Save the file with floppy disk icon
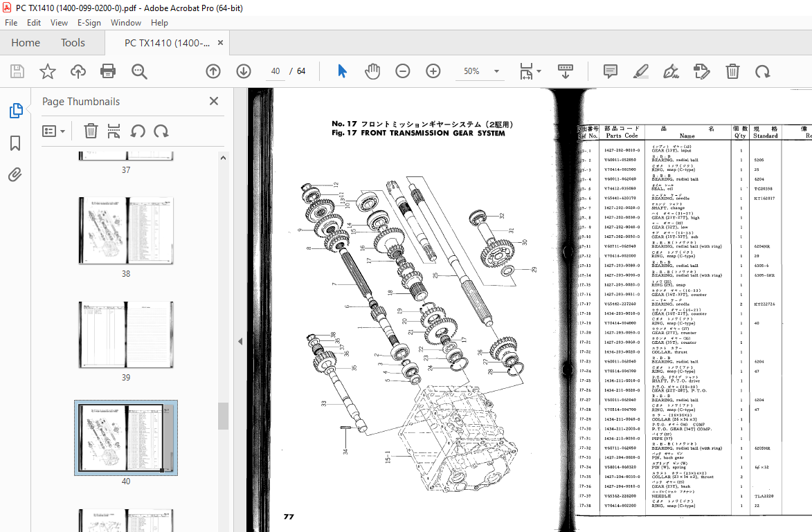812x532 pixels. pyautogui.click(x=17, y=71)
